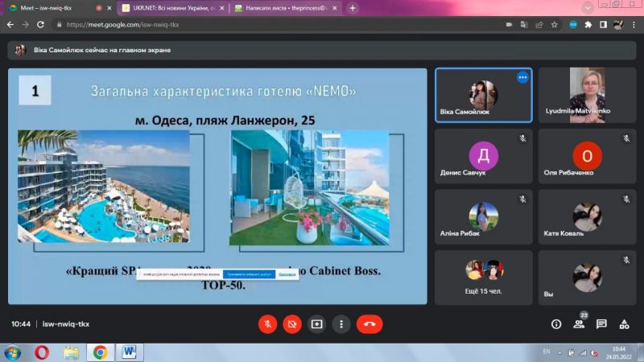The height and width of the screenshot is (362, 644).
Task: Go back in browser history
Action: click(10, 25)
